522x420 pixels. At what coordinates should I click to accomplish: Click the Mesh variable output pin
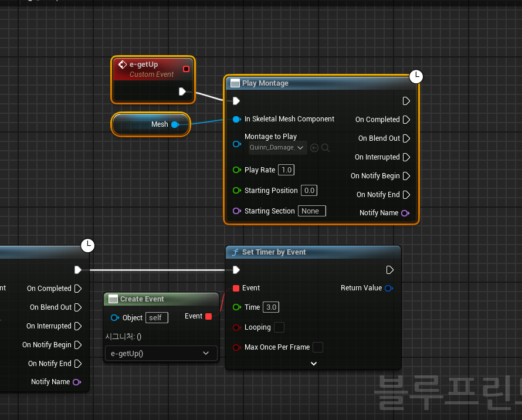[175, 124]
